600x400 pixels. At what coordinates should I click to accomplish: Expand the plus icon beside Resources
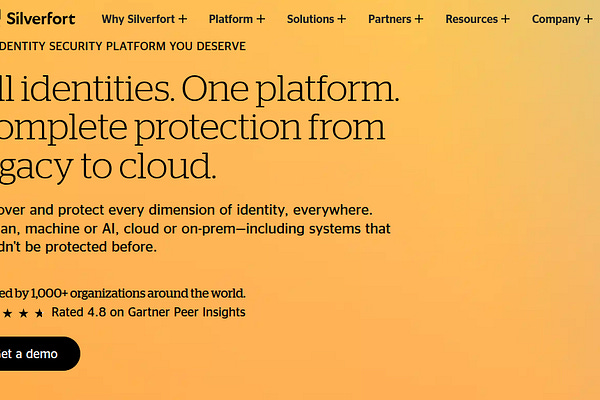pos(505,19)
